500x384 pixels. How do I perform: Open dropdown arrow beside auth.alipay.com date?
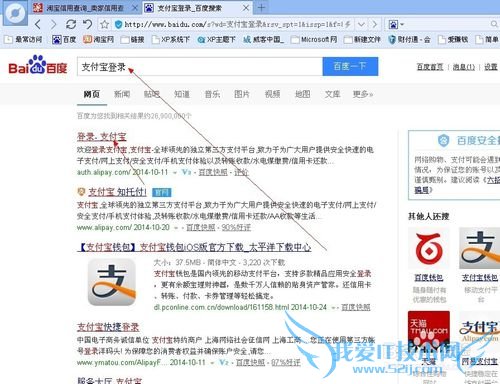pos(175,172)
